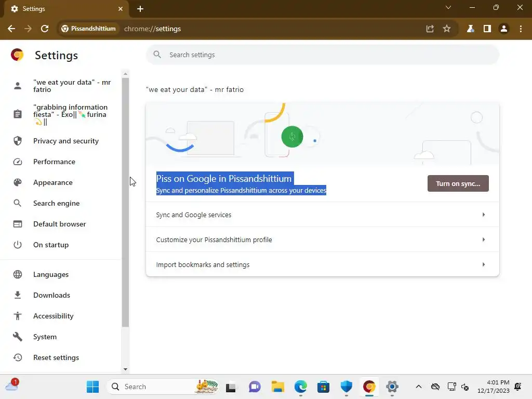Viewport: 532px width, 399px height.
Task: Open Search engine settings
Action: coord(61,203)
